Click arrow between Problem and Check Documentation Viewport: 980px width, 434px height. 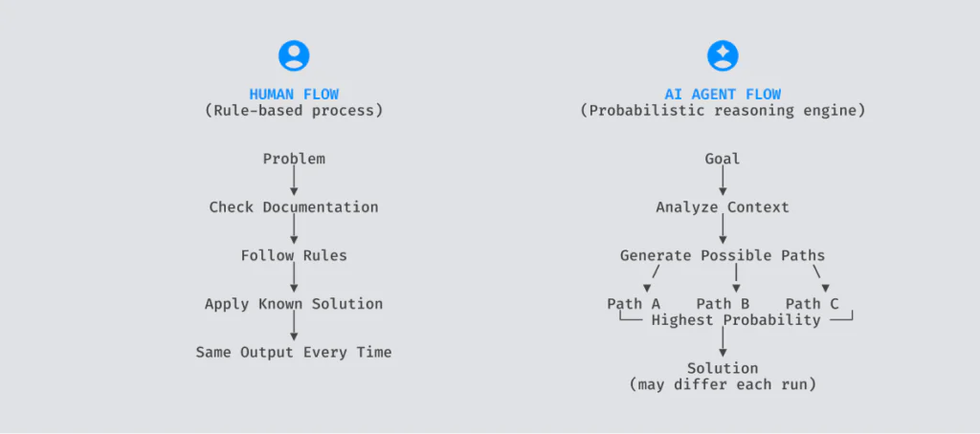coord(294,181)
